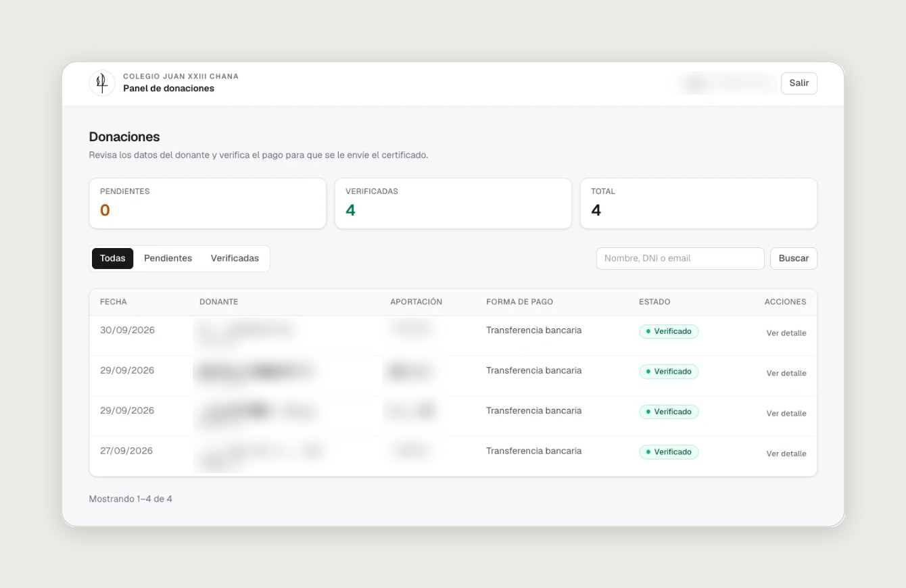Click the Acciones column header
Screen dimensions: 906x588
786,302
